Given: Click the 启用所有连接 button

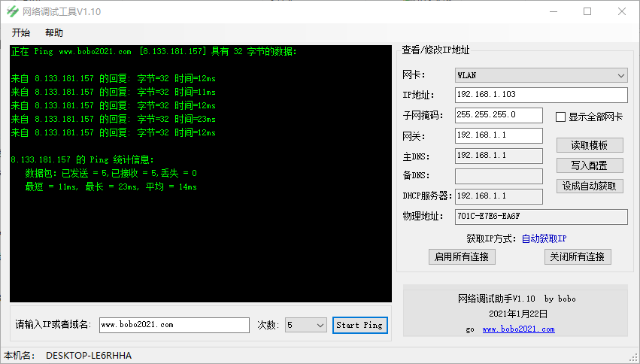Looking at the screenshot, I should coord(462,256).
